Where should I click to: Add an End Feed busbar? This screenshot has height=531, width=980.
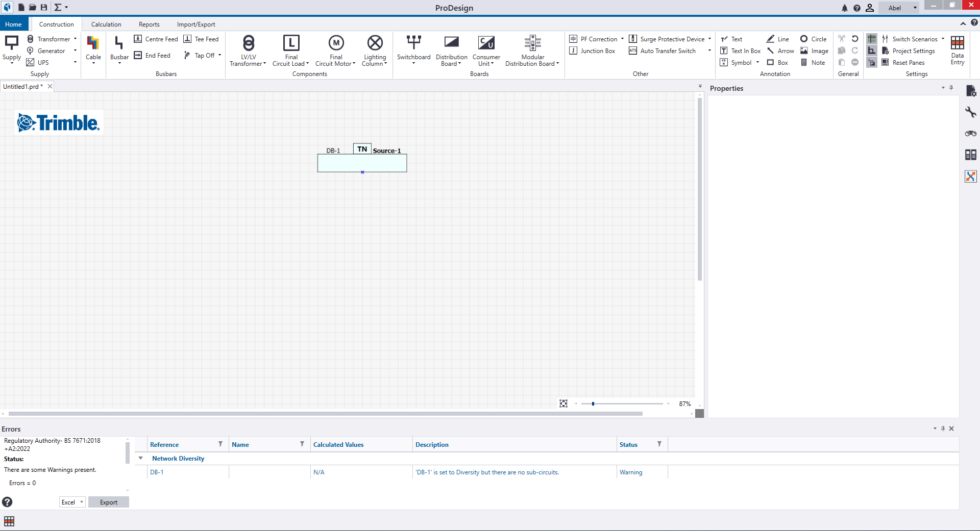click(152, 56)
